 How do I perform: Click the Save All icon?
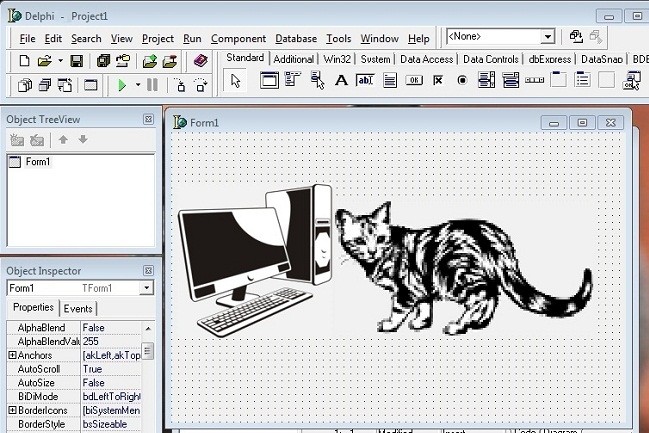[103, 61]
